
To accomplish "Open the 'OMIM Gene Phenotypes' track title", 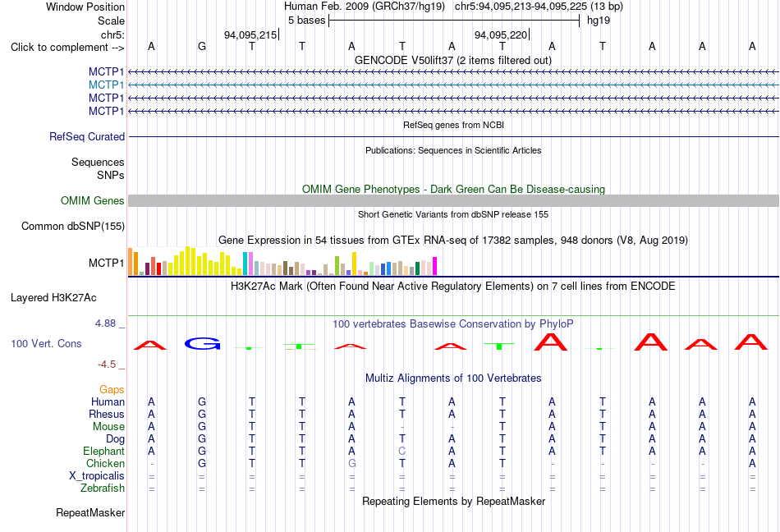I will coord(453,189).
